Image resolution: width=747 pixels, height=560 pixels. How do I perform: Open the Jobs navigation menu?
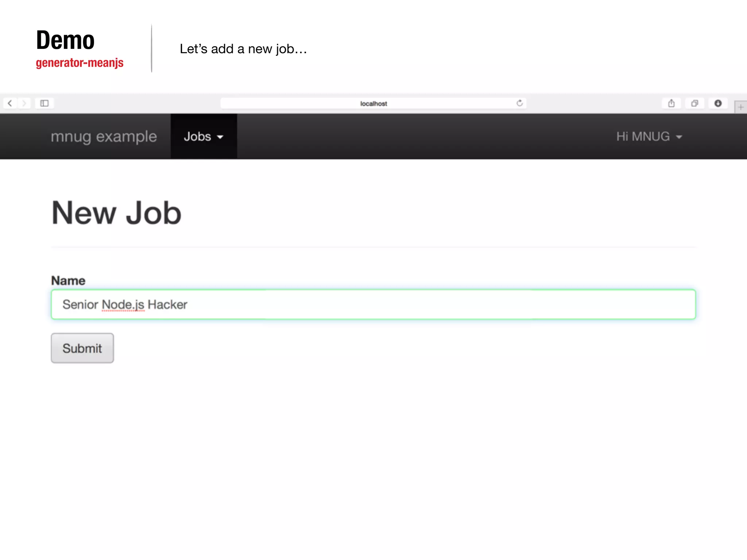click(198, 136)
